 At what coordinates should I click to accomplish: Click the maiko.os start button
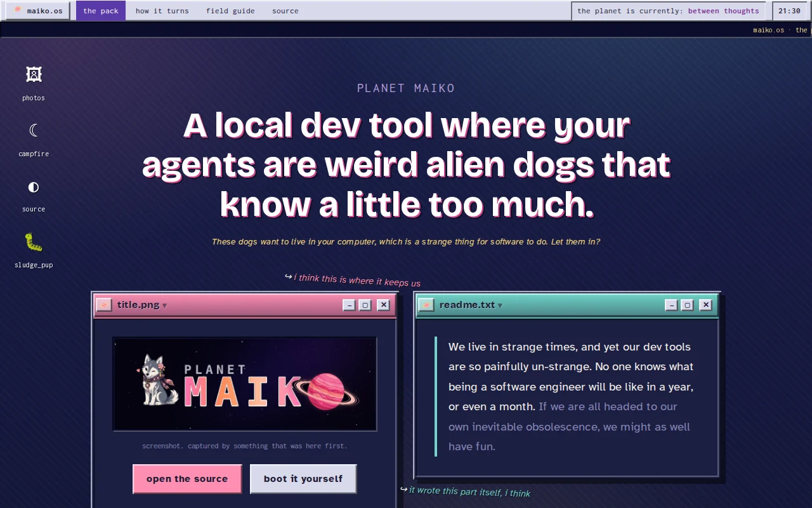point(38,11)
